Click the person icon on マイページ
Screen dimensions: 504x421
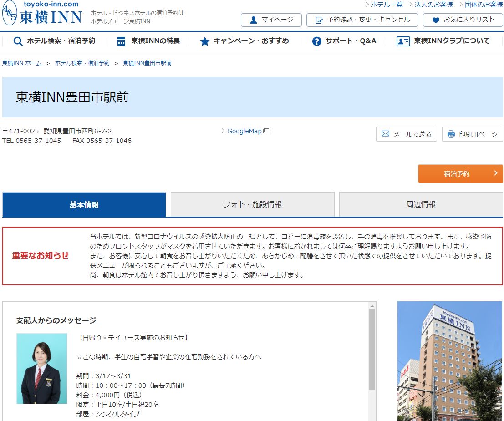(x=254, y=20)
